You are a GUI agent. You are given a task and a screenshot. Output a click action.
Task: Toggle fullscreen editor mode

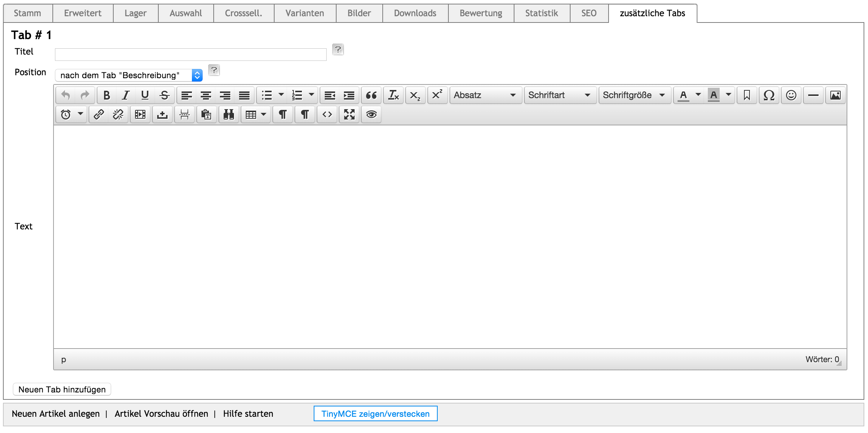coord(349,115)
